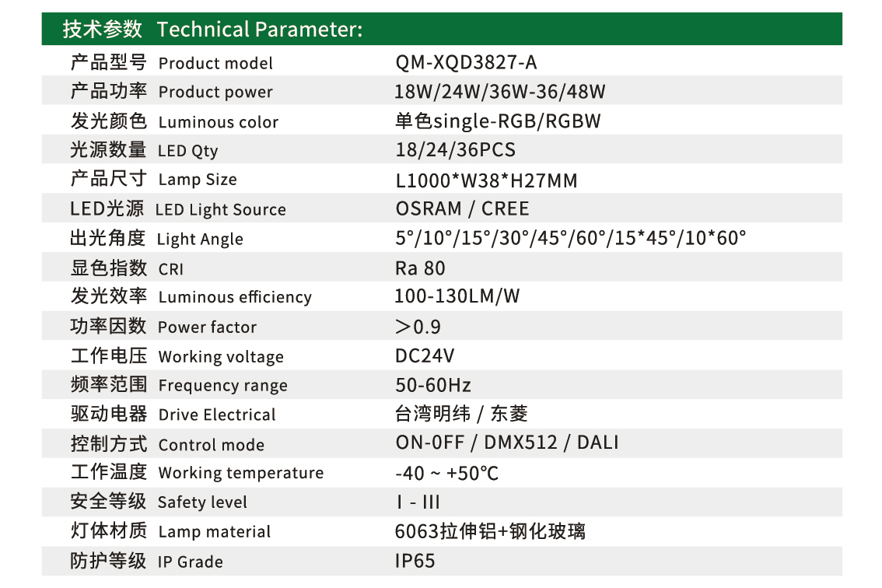Click the value 'ON-OFF / DMX512 / DALI'

(507, 443)
